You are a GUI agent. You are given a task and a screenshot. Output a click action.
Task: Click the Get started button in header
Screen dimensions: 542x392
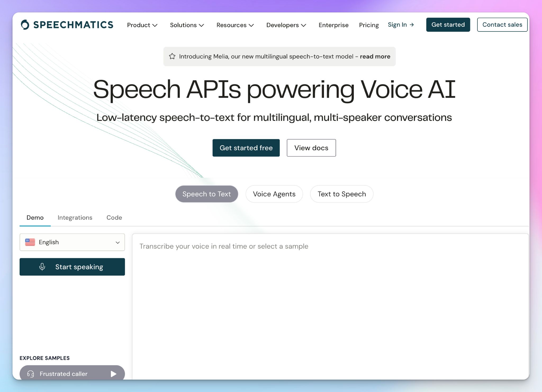tap(448, 25)
